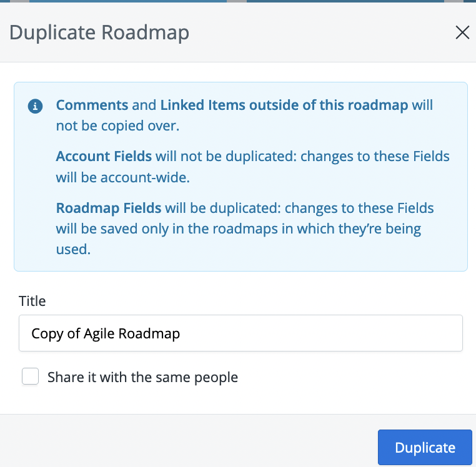Click the 'Share it with the same people' label
Image resolution: width=476 pixels, height=467 pixels.
(x=142, y=377)
